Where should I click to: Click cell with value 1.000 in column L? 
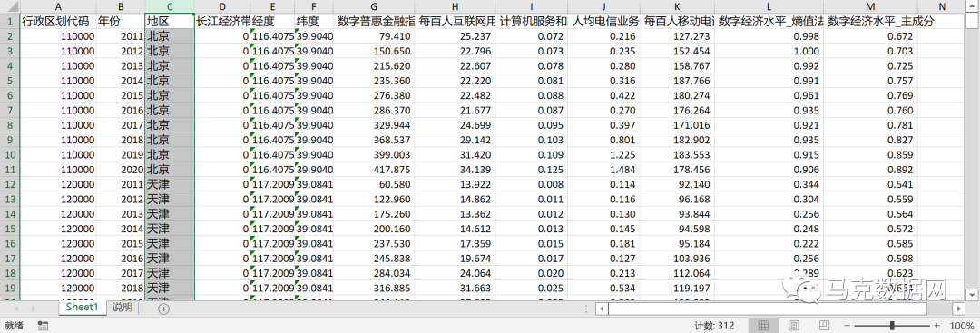point(769,51)
